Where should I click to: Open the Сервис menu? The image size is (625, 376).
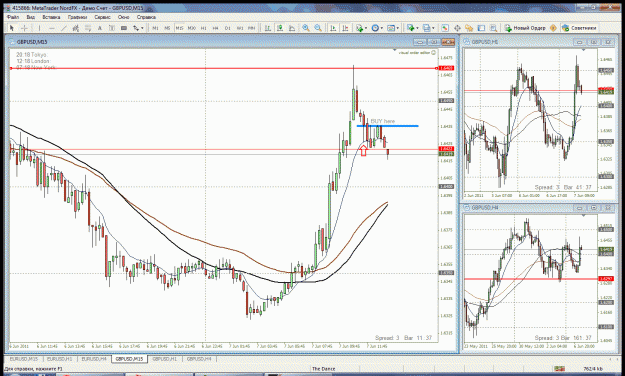coord(102,17)
